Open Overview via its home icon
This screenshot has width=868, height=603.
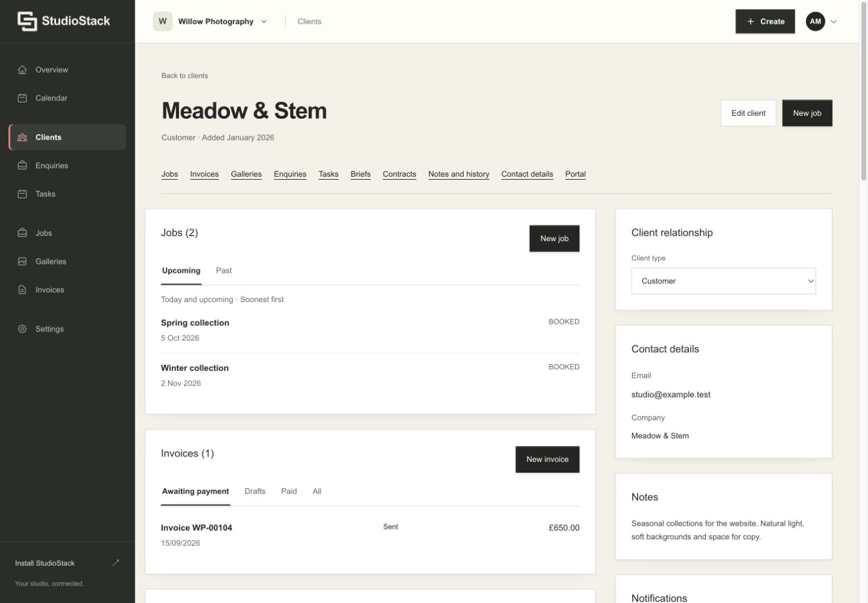point(23,69)
